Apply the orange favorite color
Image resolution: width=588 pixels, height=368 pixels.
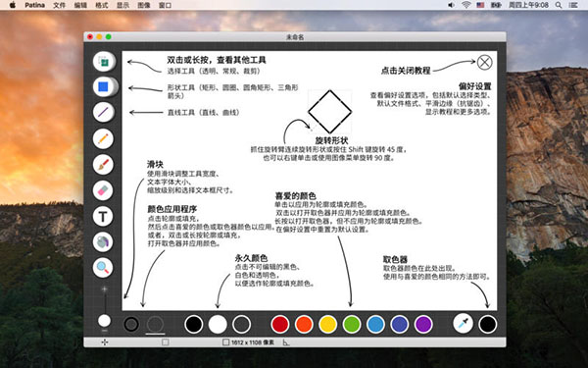click(x=304, y=324)
